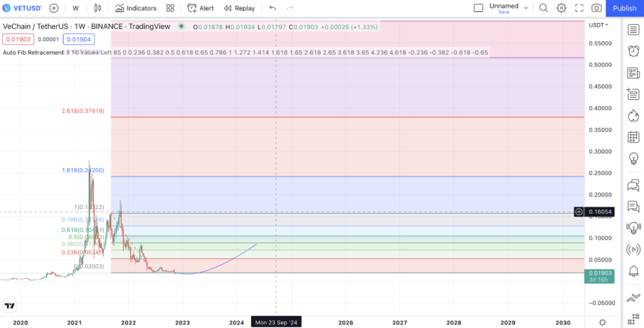The width and height of the screenshot is (644, 328).
Task: Open the watchlist panel in right sidebar
Action: coord(633,30)
